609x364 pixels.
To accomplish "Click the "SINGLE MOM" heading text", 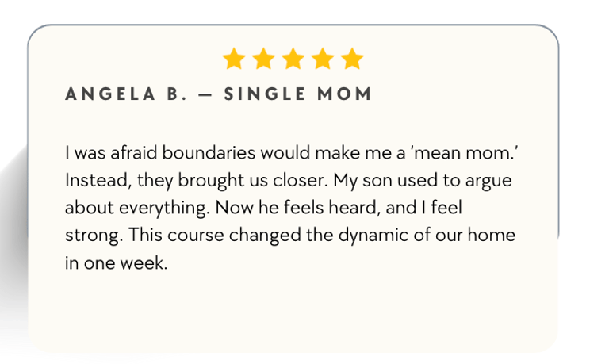I will coord(298,94).
